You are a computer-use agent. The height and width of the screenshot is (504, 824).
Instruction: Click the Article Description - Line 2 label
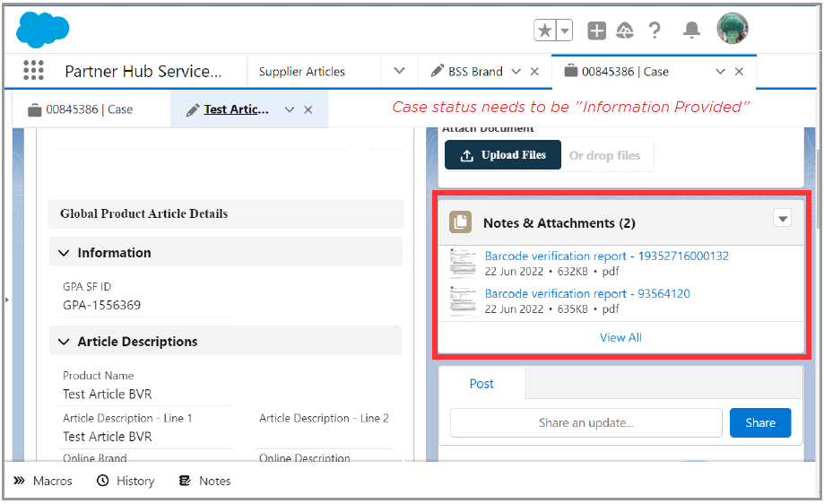324,418
